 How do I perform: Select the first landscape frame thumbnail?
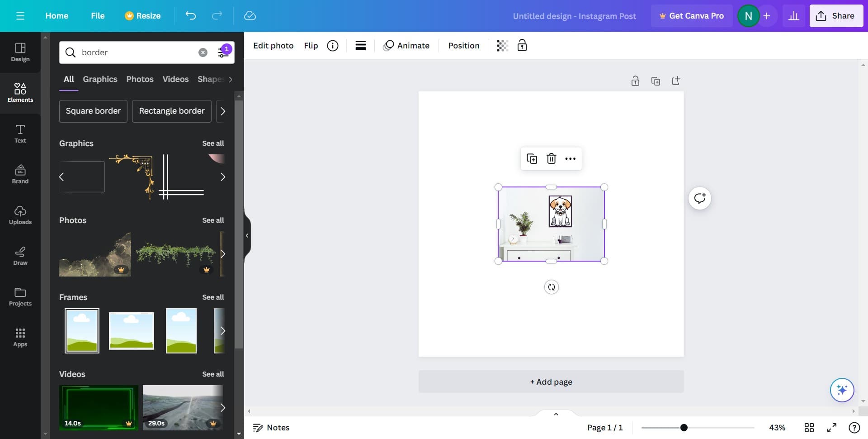(81, 330)
